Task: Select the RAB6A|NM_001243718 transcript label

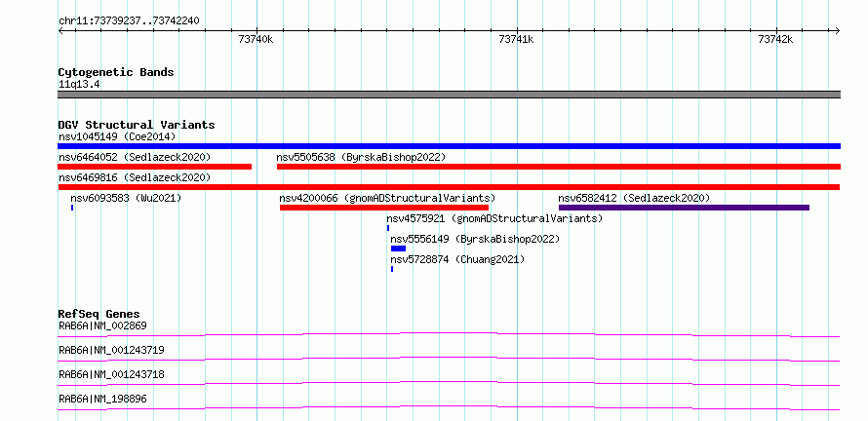Action: [111, 374]
